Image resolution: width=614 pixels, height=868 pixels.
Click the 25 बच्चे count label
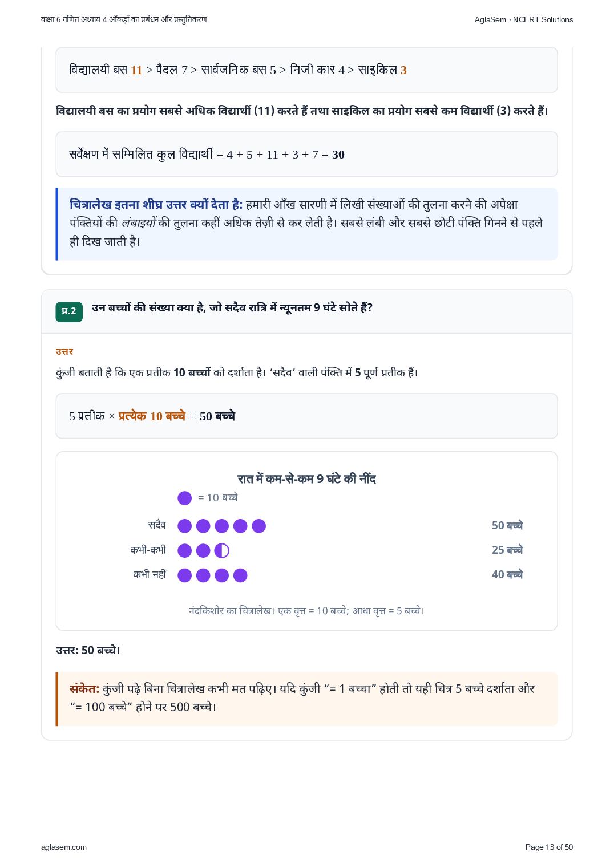point(507,550)
